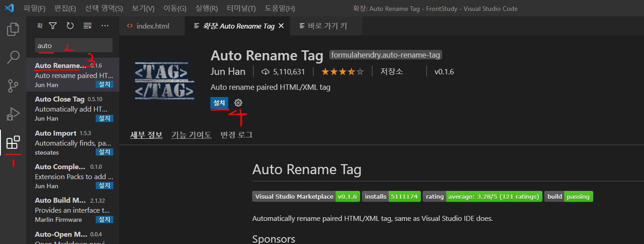Screen dimensions: 644x244
Task: Open the 파일(F) menu
Action: click(34, 8)
